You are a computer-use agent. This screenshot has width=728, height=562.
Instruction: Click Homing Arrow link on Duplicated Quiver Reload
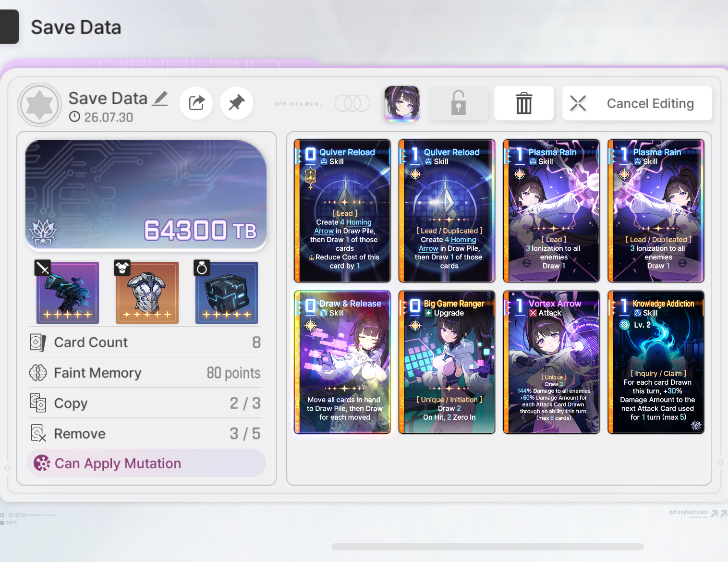click(x=448, y=244)
